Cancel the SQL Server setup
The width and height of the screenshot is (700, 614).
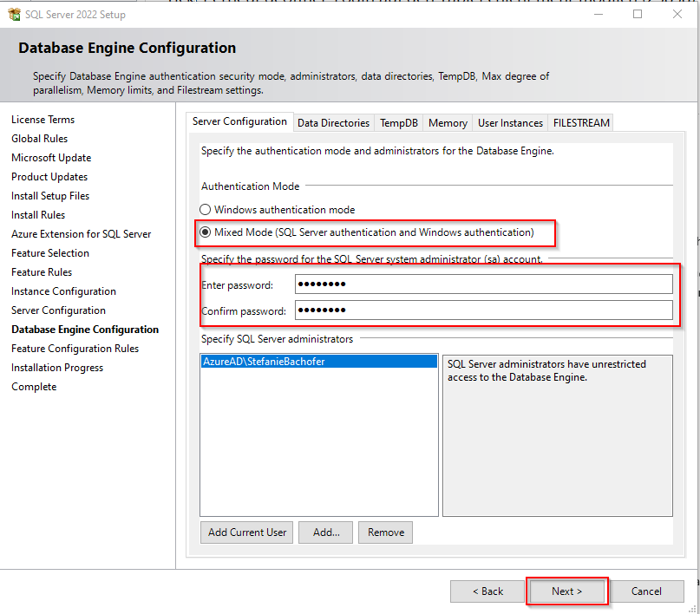(646, 591)
